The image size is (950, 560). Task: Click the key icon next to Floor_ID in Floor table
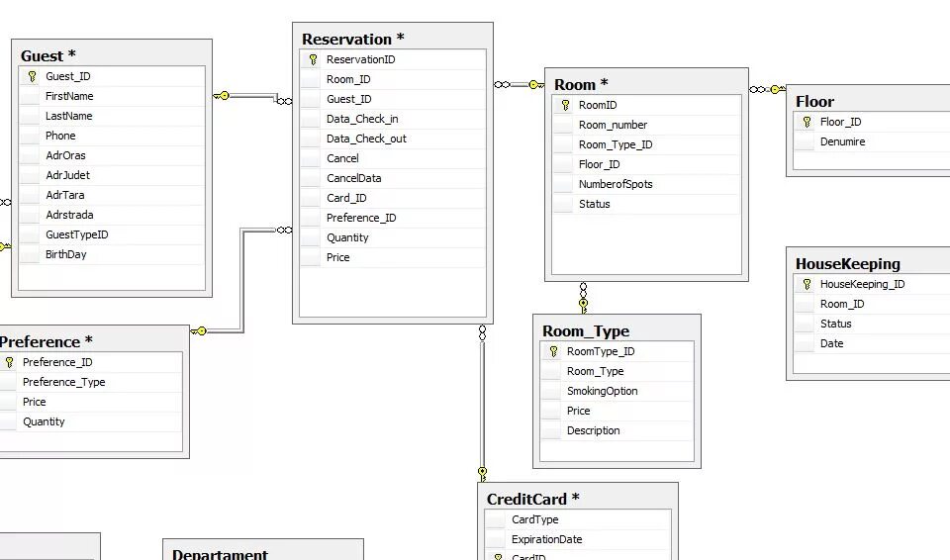click(x=807, y=122)
